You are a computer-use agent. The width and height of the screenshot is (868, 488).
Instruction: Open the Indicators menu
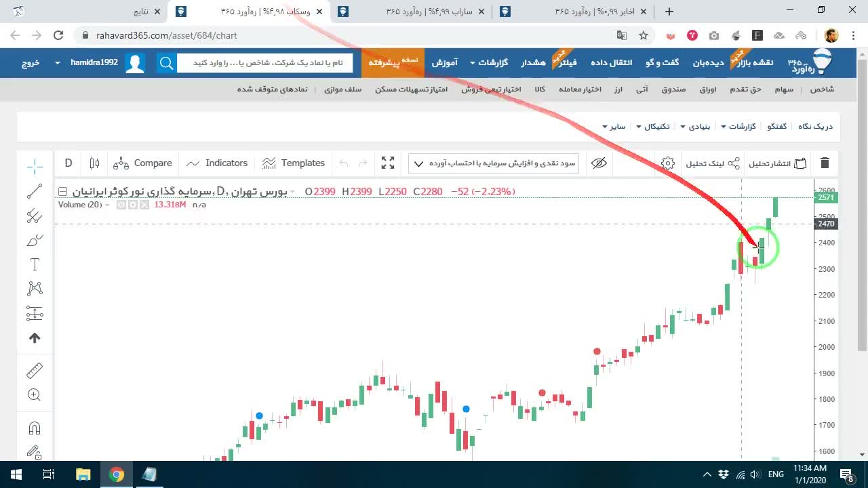[217, 163]
